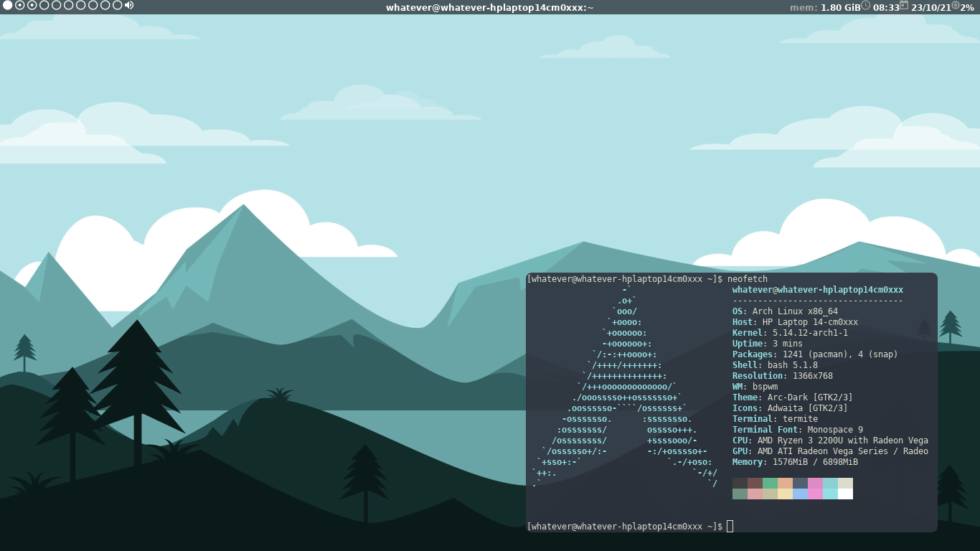Click the light blue swatch in neofetch palette
The width and height of the screenshot is (980, 551).
click(x=800, y=494)
